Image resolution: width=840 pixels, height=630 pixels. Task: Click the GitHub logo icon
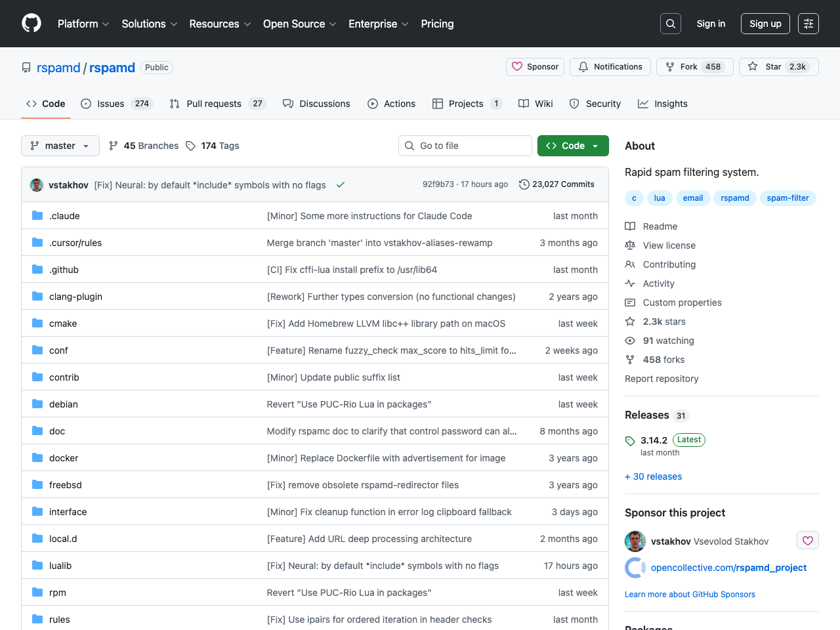pyautogui.click(x=31, y=23)
